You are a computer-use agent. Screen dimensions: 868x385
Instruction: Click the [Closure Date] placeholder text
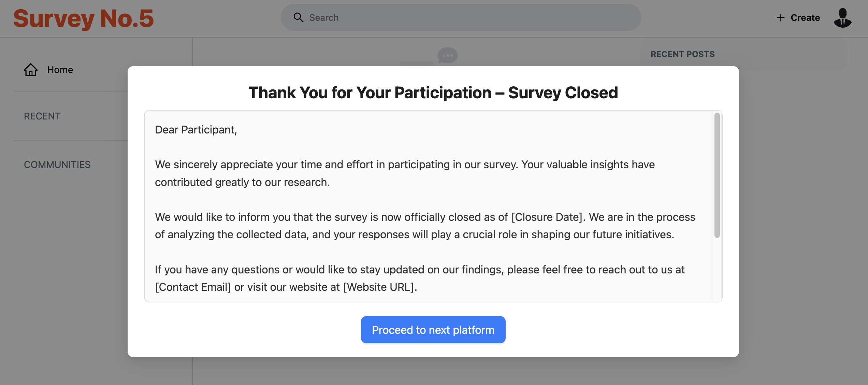click(x=547, y=217)
